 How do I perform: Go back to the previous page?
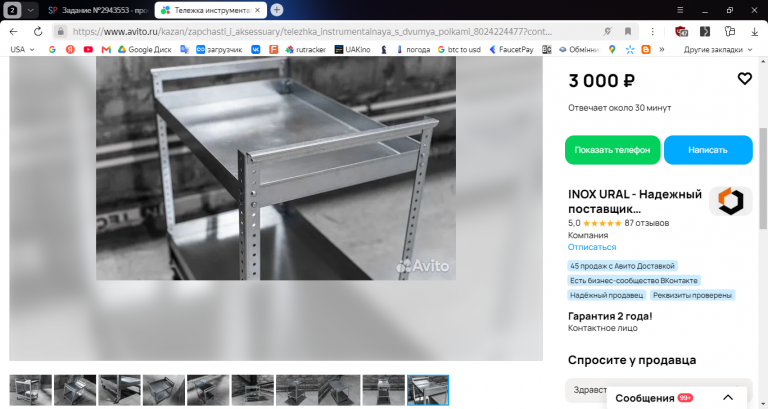tap(13, 31)
